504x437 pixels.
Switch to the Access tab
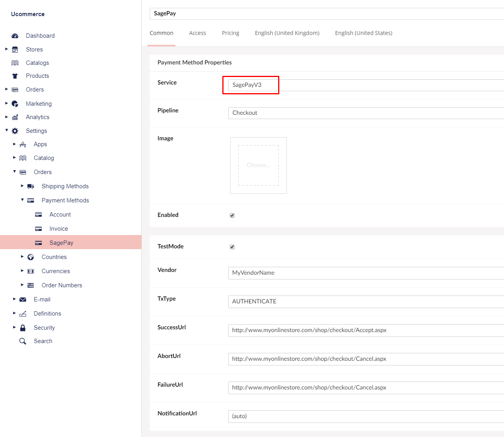tap(198, 33)
